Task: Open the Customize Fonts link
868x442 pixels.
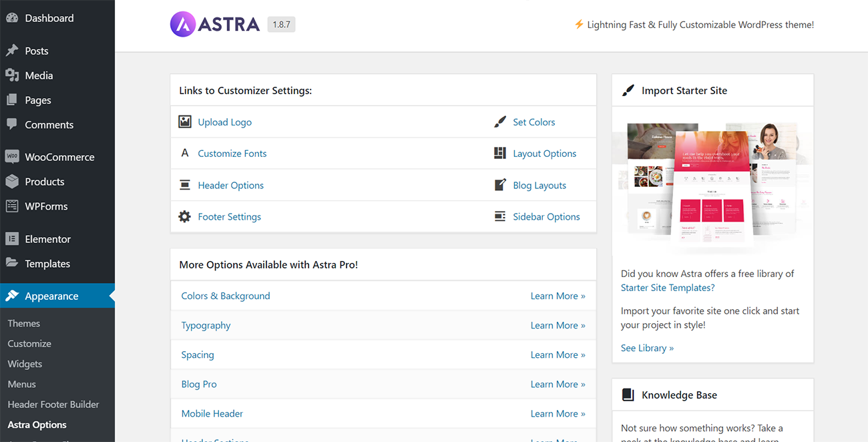Action: point(232,154)
